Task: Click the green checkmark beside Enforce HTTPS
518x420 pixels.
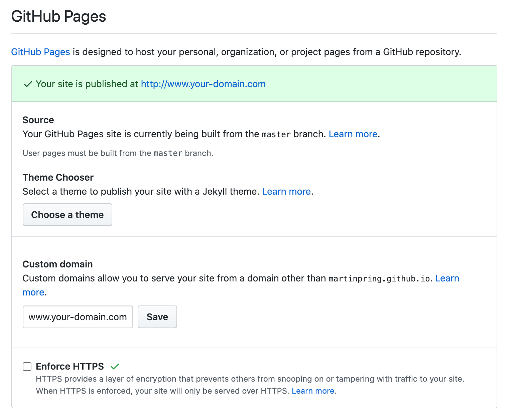Action: [x=115, y=367]
